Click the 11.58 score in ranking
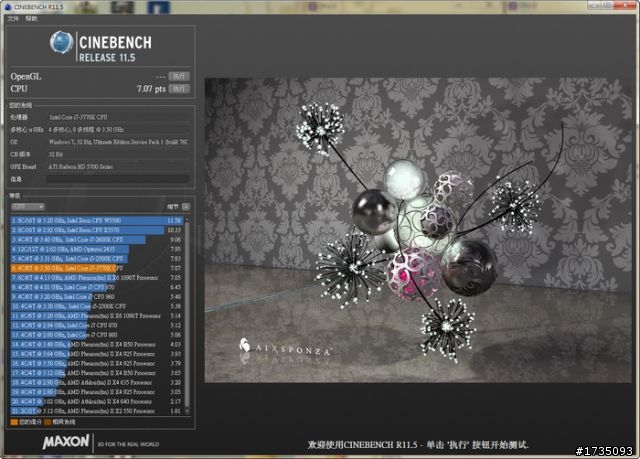 point(175,220)
